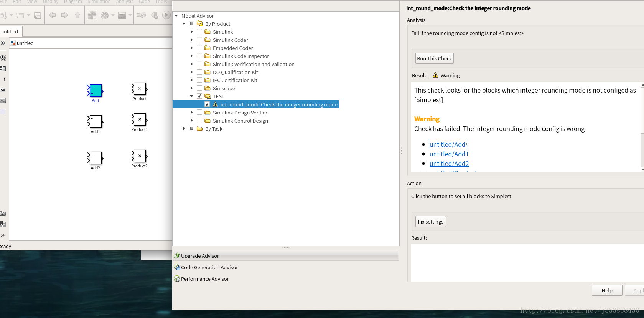Image resolution: width=644 pixels, height=318 pixels.
Task: Collapse the TEST folder node
Action: tap(192, 96)
